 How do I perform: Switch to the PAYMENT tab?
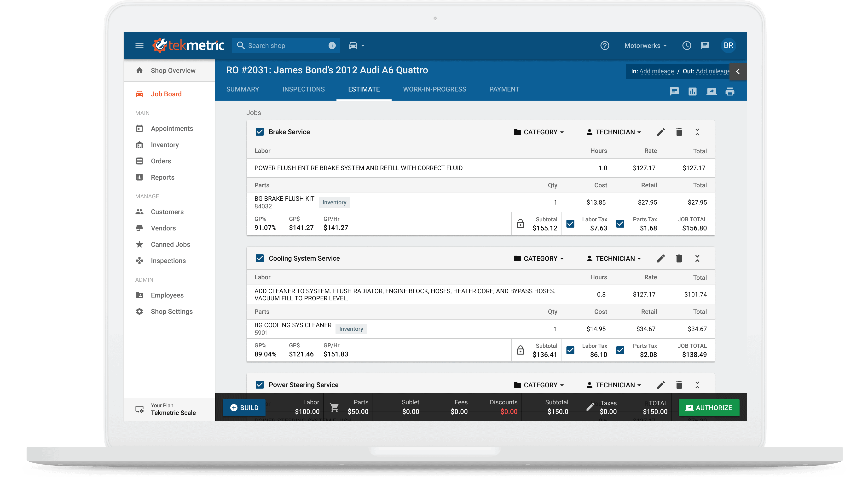coord(504,89)
